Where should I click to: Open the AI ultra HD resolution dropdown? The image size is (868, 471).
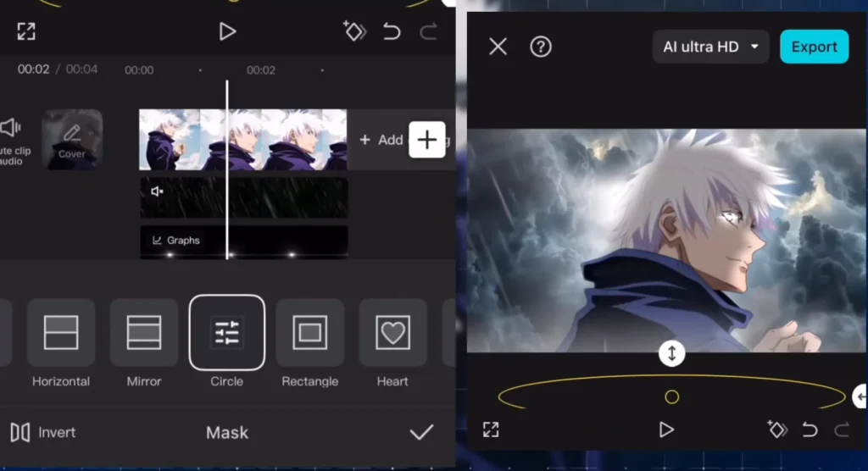(x=711, y=47)
